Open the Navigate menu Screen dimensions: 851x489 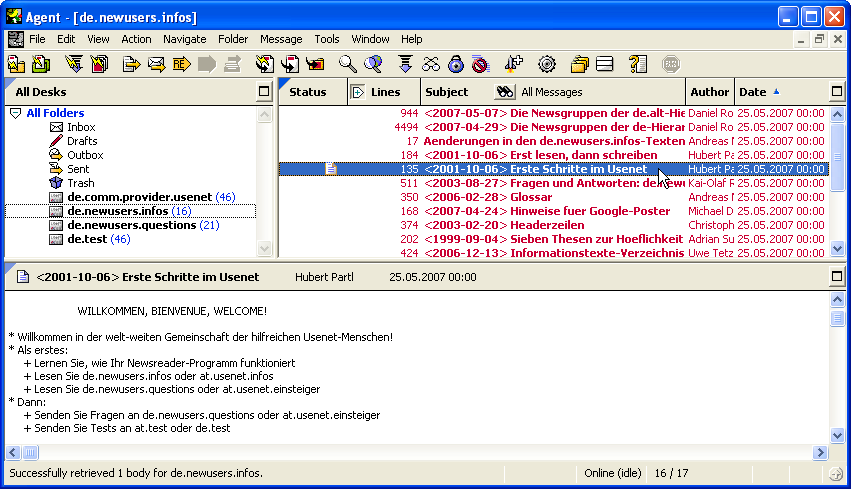point(185,39)
